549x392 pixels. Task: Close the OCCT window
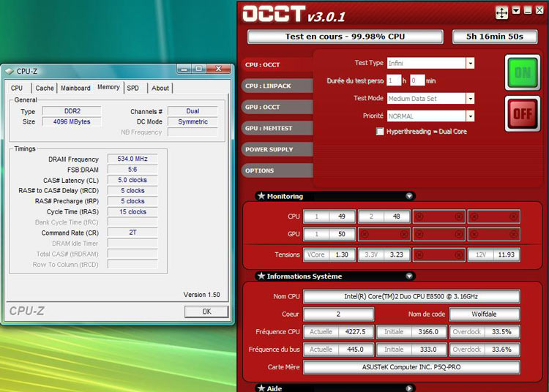pyautogui.click(x=540, y=10)
